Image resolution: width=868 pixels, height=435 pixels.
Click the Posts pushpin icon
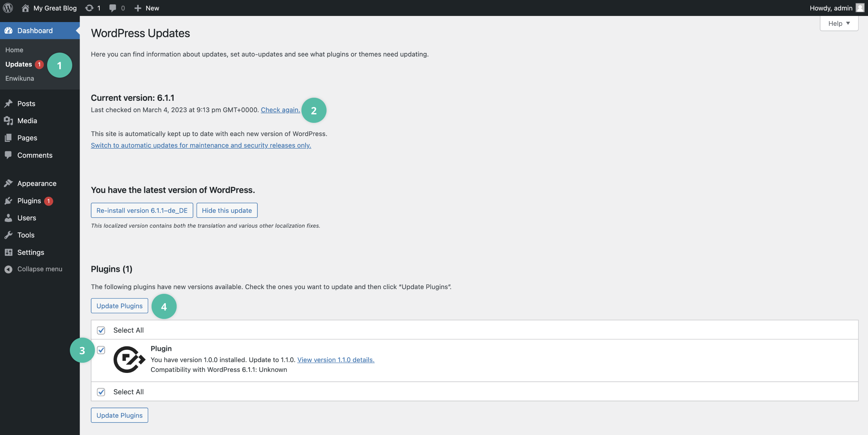tap(8, 103)
